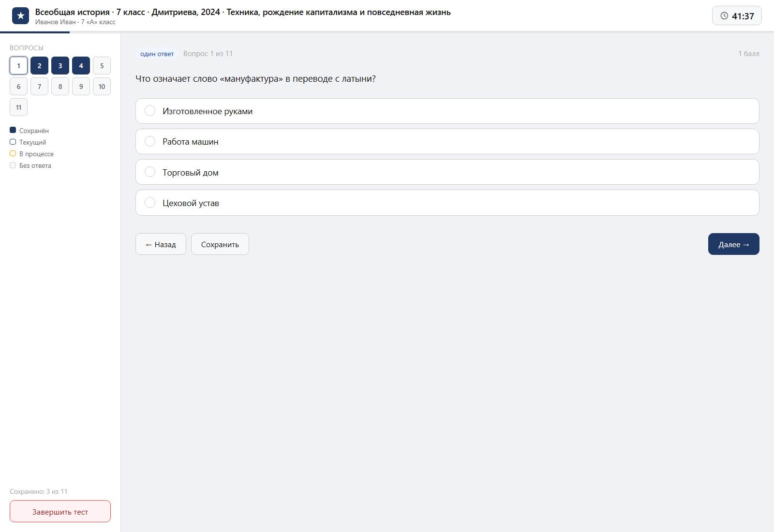The width and height of the screenshot is (774, 532).
Task: Save answer with «Сохранить»
Action: (x=220, y=244)
